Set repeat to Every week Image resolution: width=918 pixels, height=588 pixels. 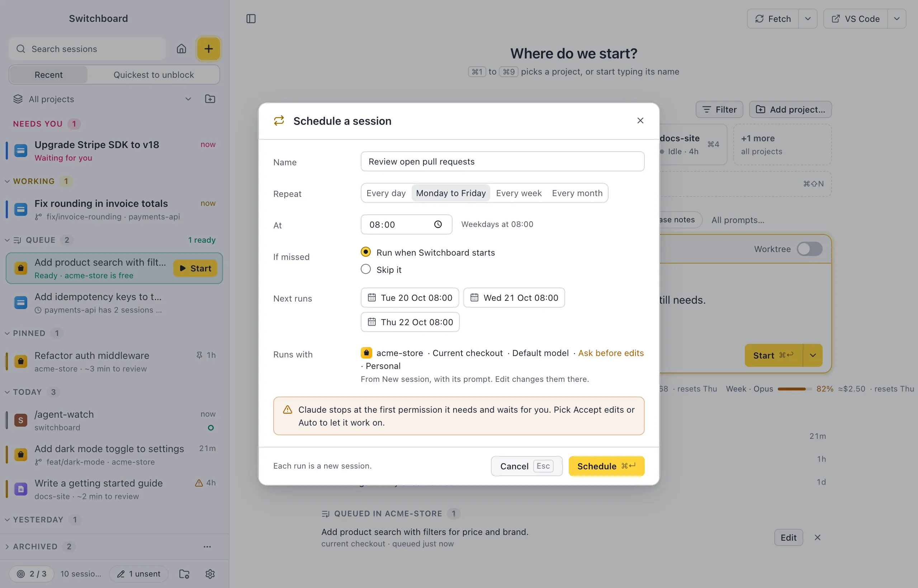pyautogui.click(x=519, y=193)
